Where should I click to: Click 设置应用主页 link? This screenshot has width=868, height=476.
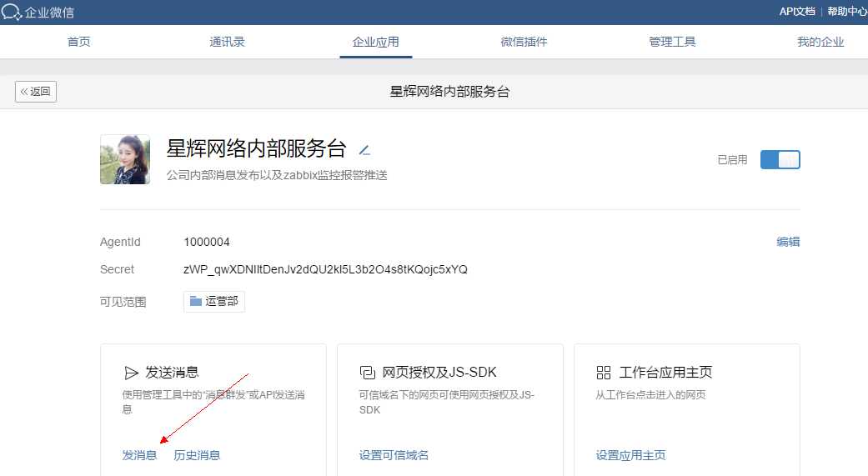(x=630, y=455)
